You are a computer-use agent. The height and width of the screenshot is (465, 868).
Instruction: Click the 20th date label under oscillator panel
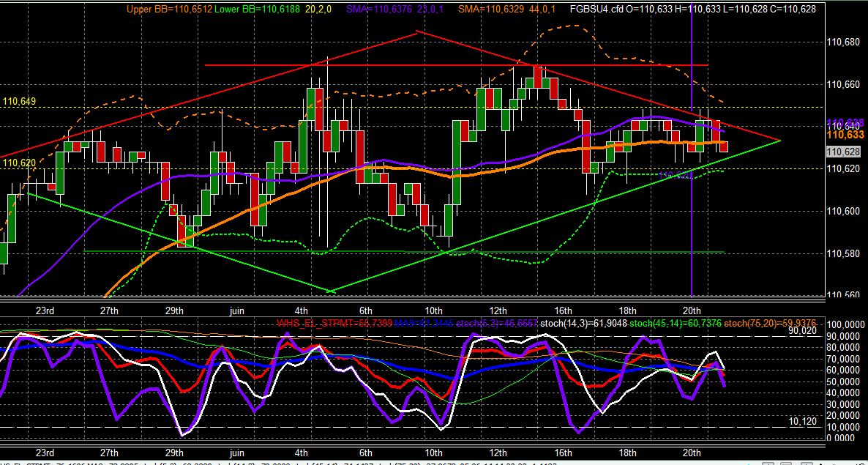click(692, 452)
